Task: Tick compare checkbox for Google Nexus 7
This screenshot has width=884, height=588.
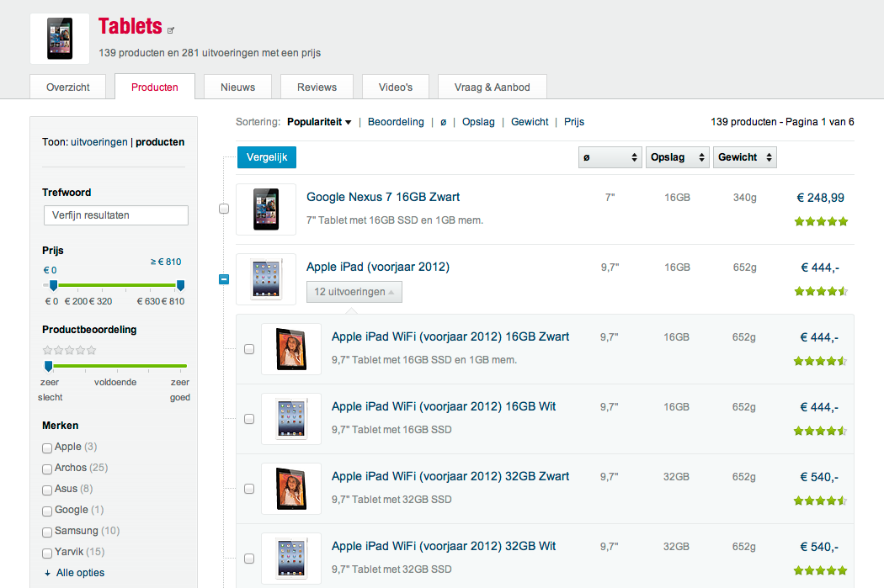Action: tap(224, 209)
